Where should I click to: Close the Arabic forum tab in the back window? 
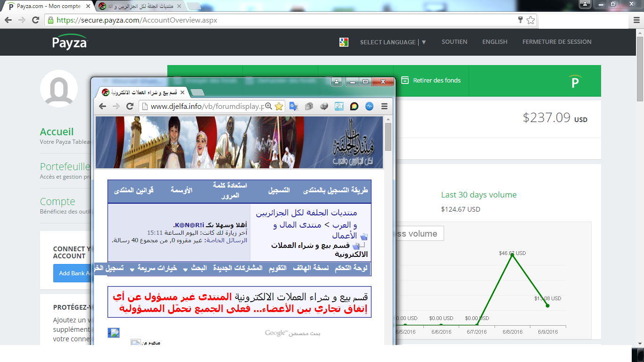click(x=178, y=6)
